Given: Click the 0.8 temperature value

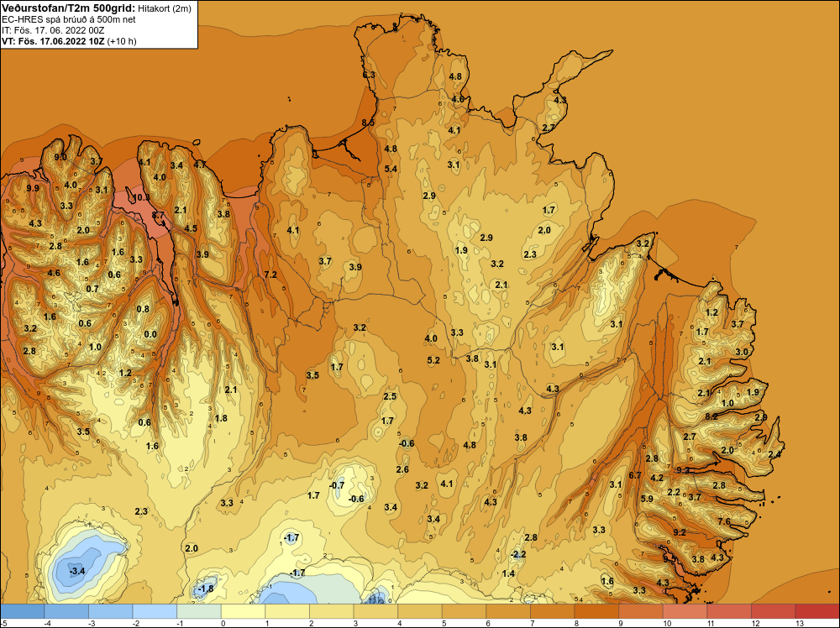Looking at the screenshot, I should tap(143, 309).
